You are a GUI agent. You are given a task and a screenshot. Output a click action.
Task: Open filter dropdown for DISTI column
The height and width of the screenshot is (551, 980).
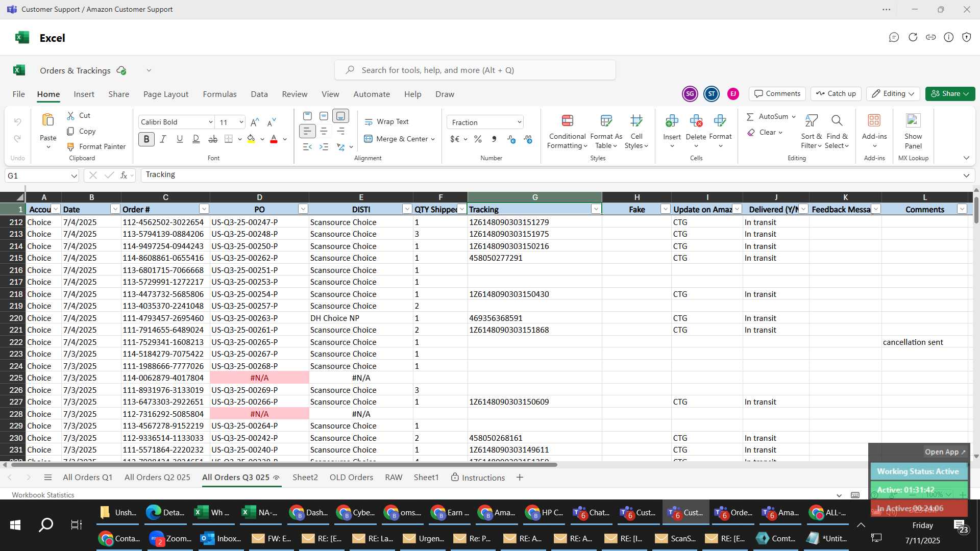tap(407, 209)
